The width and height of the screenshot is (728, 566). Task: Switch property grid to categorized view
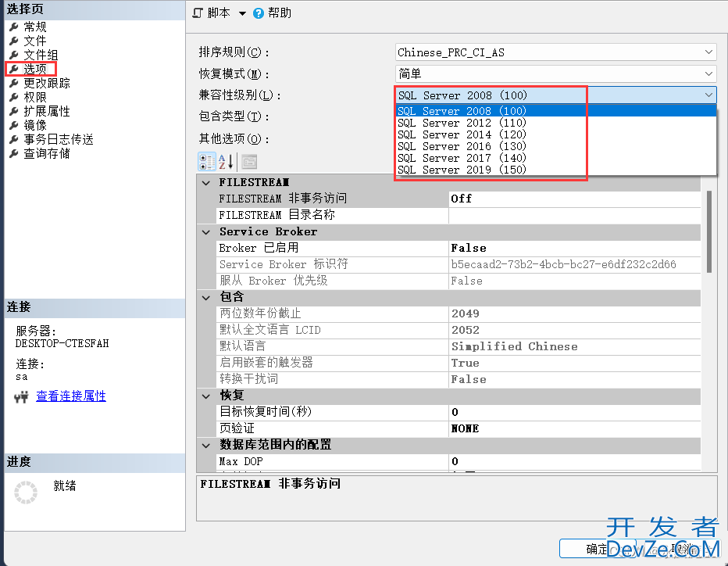[x=207, y=162]
